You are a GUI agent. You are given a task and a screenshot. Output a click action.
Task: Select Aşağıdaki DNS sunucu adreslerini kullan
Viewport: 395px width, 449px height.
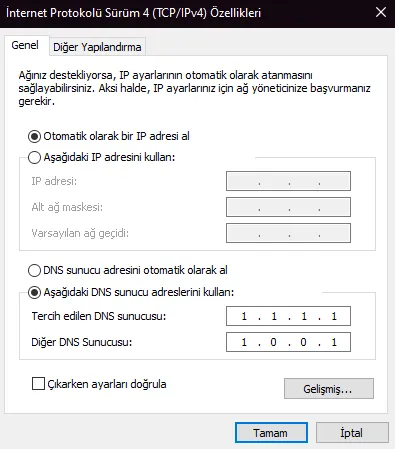click(x=34, y=293)
